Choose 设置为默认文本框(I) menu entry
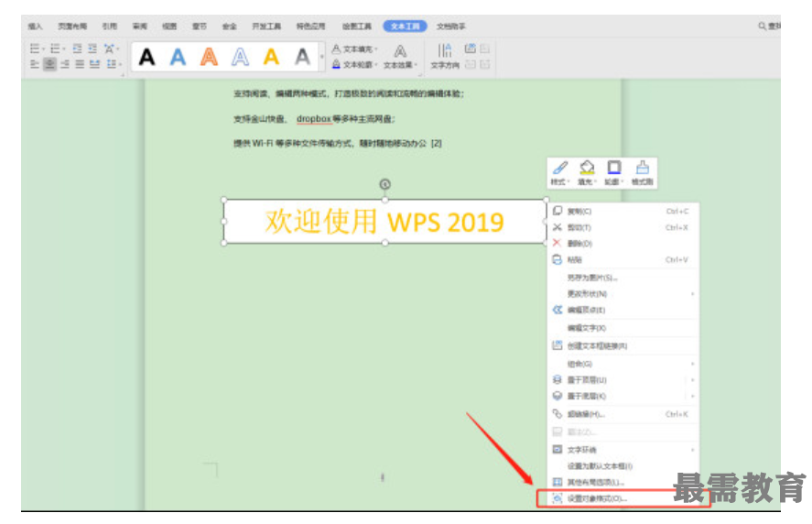This screenshot has height=524, width=812. pyautogui.click(x=623, y=465)
